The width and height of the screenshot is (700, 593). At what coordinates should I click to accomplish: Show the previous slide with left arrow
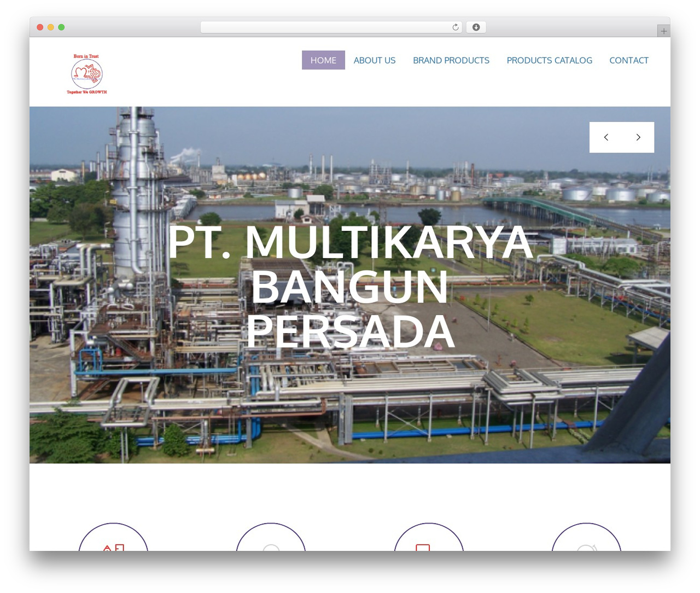tap(606, 137)
